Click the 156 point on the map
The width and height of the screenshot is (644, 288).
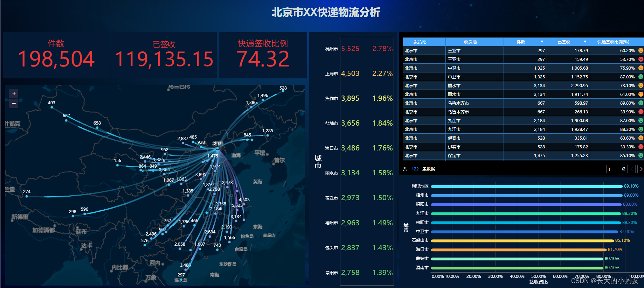point(117,165)
